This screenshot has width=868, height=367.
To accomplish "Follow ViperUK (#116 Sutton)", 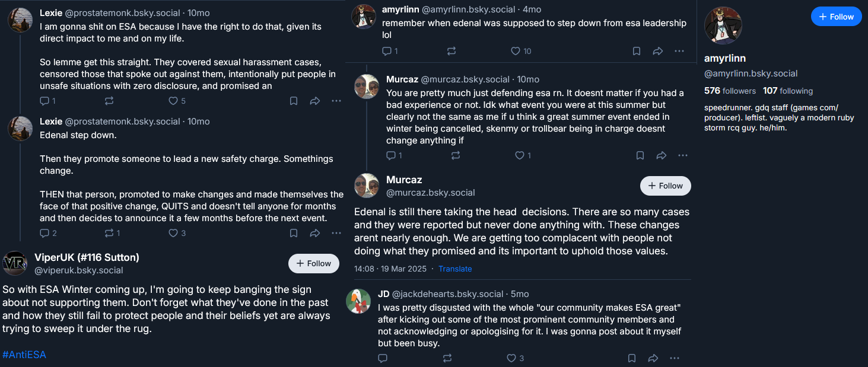I will [x=314, y=263].
